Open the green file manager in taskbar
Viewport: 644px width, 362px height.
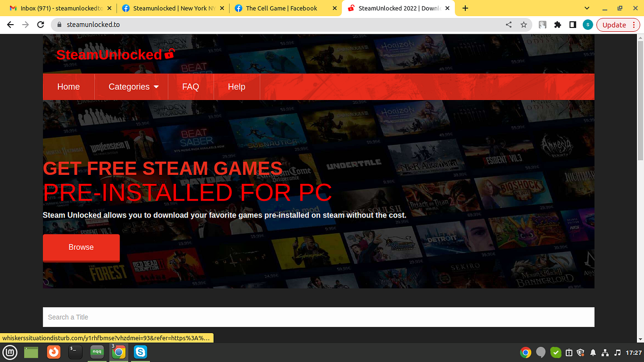coord(31,352)
